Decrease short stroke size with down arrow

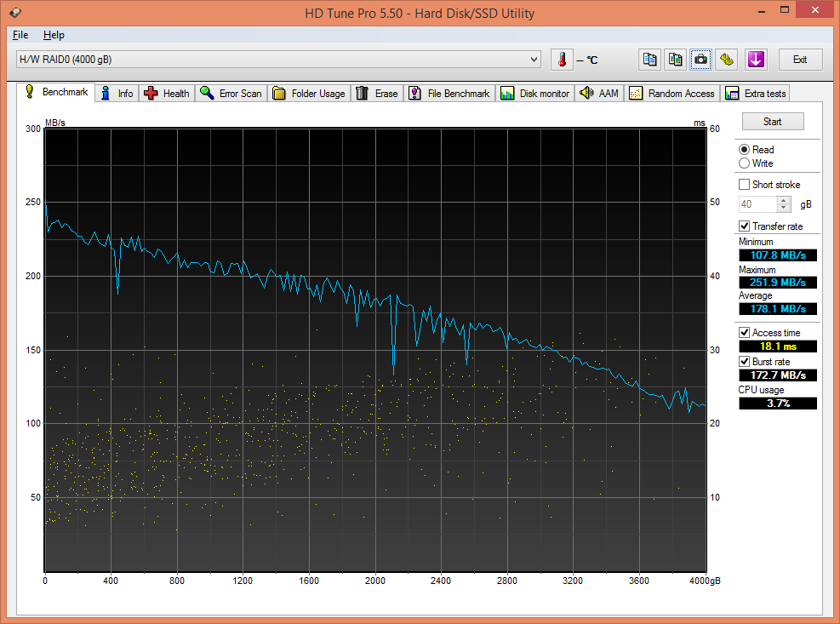coord(783,208)
